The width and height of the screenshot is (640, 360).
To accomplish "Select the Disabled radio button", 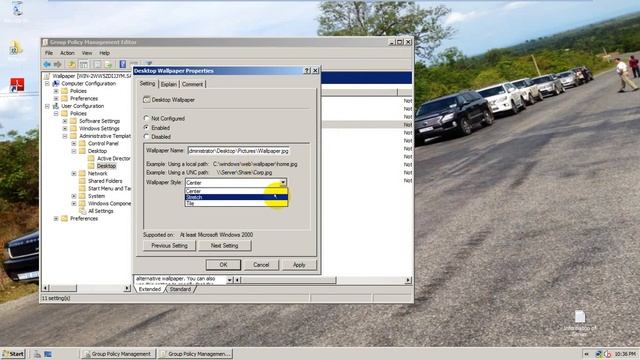I will pyautogui.click(x=147, y=136).
